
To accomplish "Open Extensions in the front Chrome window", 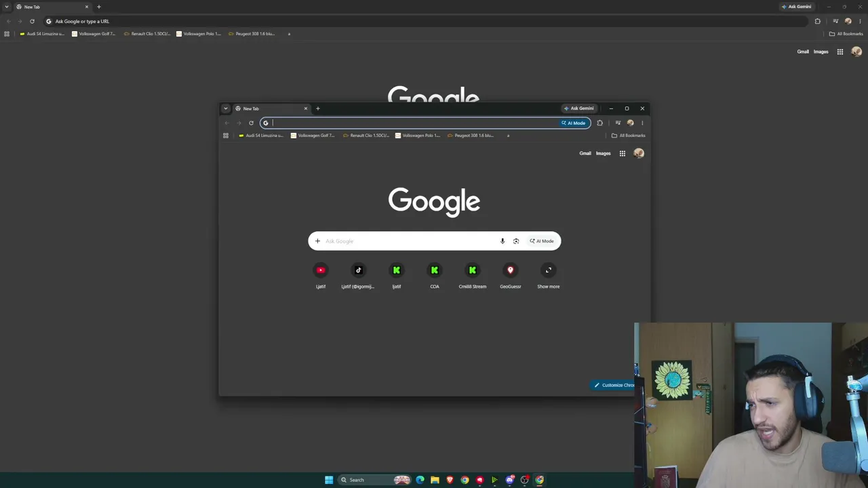I will click(599, 123).
